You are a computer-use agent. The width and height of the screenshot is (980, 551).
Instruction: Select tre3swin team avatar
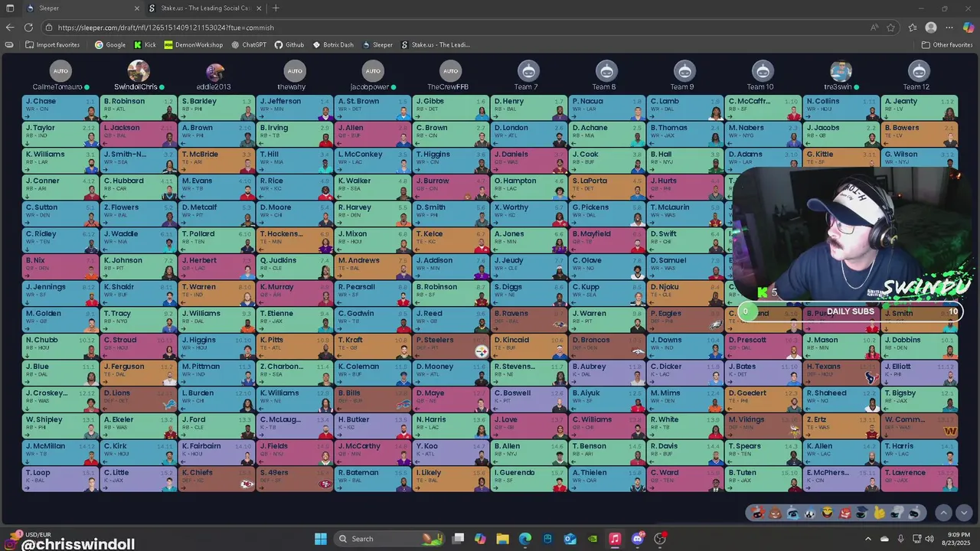pyautogui.click(x=841, y=71)
